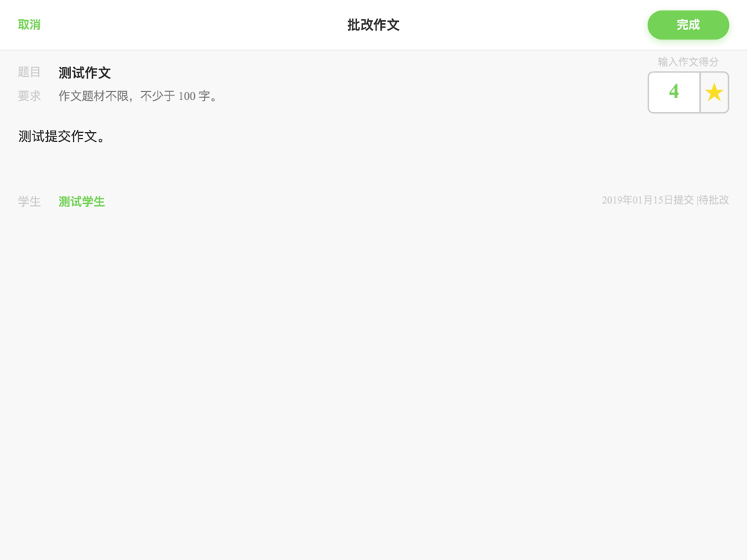Screen dimensions: 747x560
Task: Click the 题目 field label
Action: [x=29, y=72]
